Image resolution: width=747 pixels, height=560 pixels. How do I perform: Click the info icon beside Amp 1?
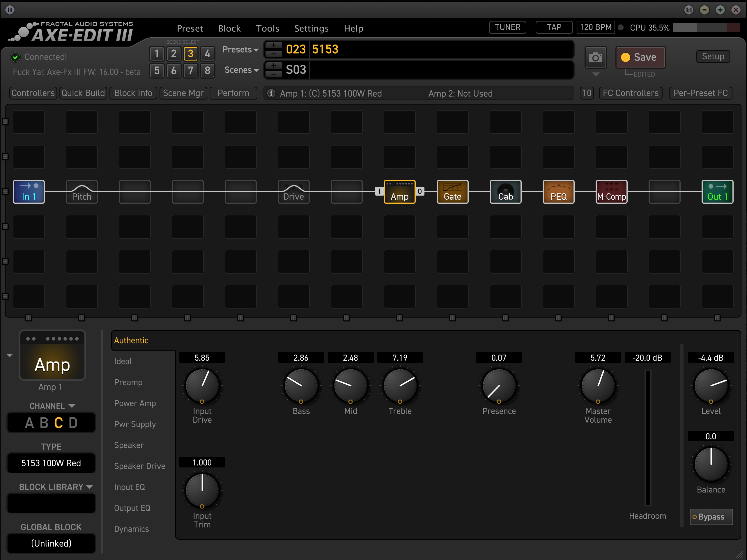271,93
